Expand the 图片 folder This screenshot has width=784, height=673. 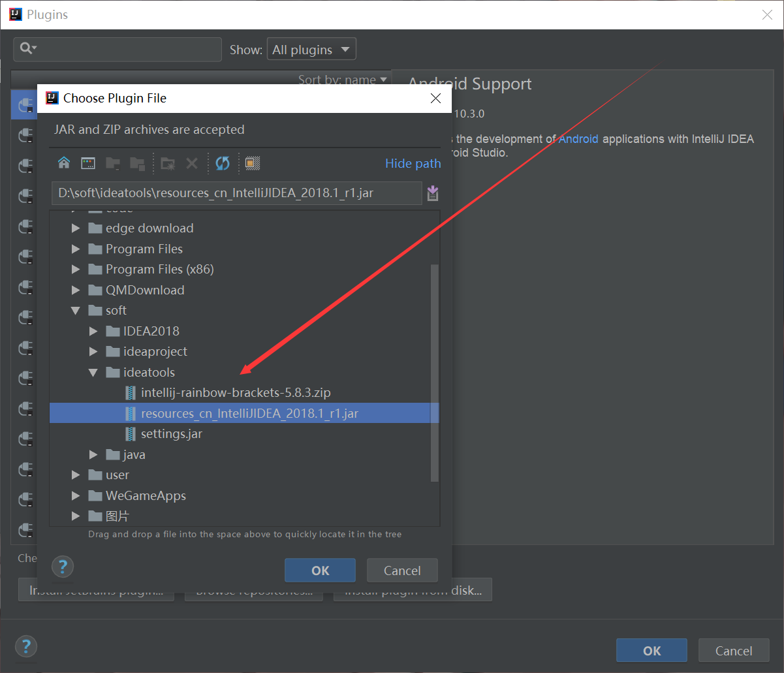[x=76, y=516]
